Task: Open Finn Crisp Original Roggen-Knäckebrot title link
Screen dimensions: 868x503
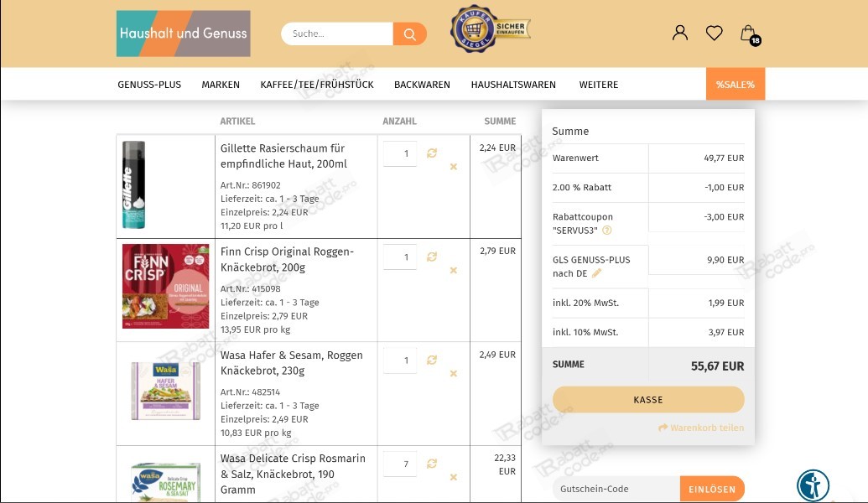Action: 287,260
